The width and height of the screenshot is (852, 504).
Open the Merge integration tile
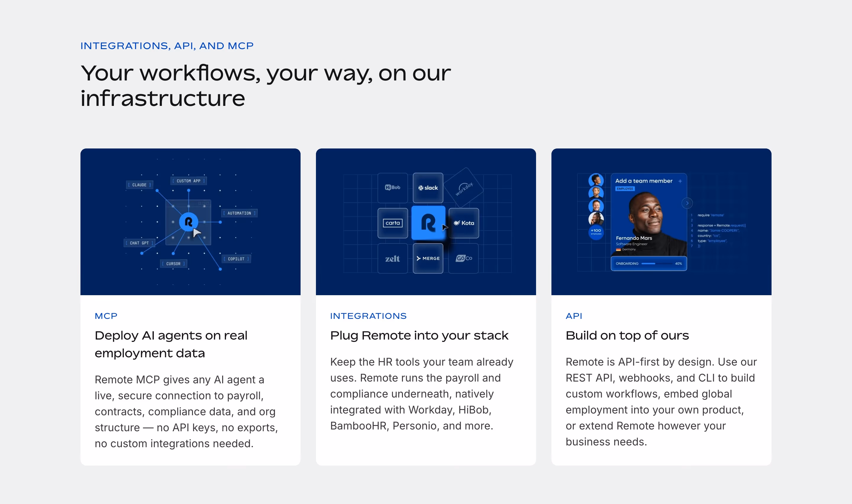[428, 259]
